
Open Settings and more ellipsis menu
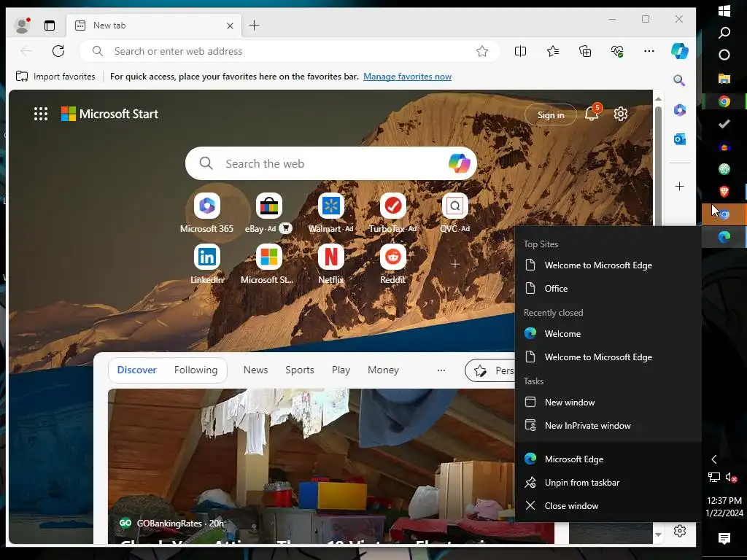649,51
